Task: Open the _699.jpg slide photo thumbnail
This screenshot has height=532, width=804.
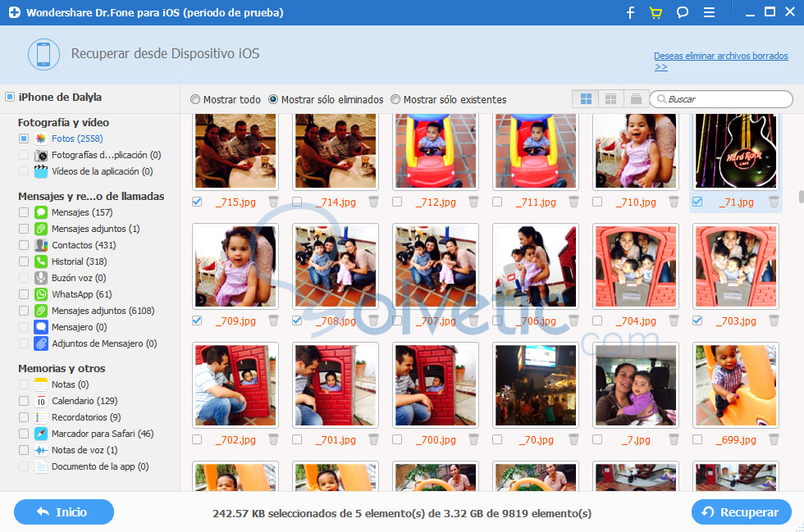Action: (x=735, y=385)
